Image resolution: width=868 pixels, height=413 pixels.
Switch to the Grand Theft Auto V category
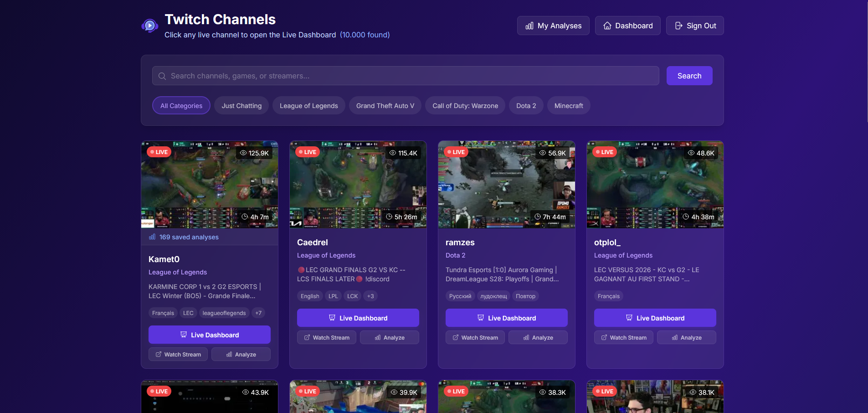[x=385, y=105]
